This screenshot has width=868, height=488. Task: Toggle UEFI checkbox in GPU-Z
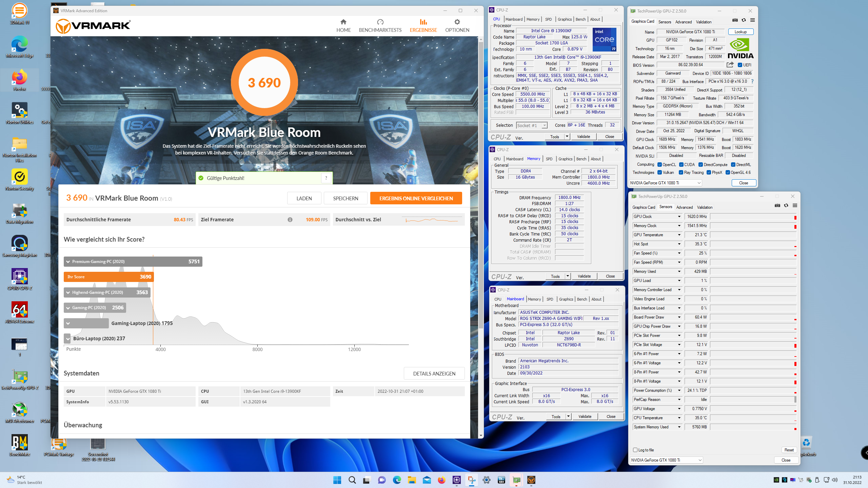pos(740,65)
